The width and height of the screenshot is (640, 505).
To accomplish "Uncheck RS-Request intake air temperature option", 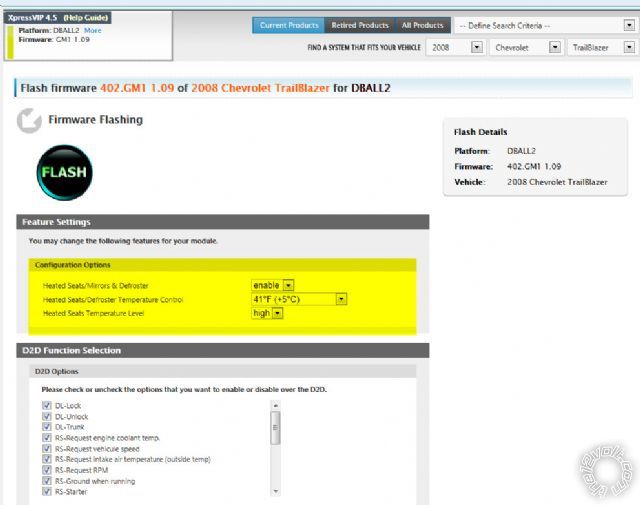I will 47,459.
